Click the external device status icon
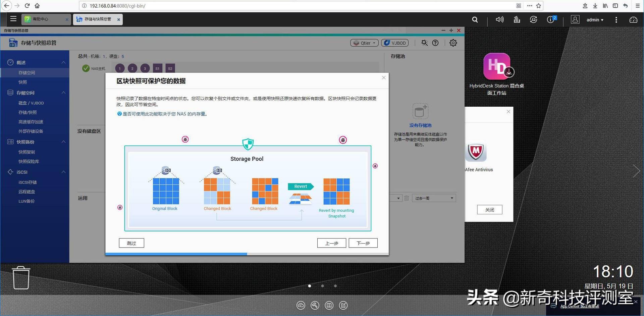This screenshot has width=644, height=316. tap(533, 19)
